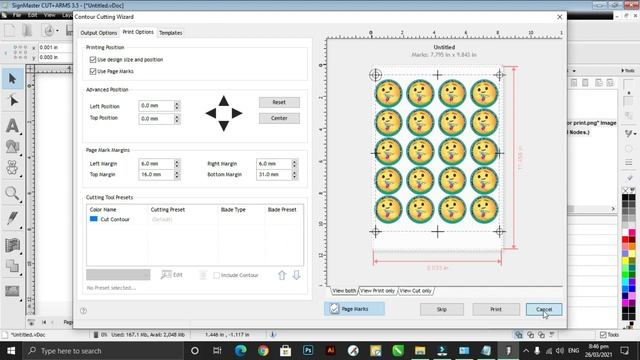Screen dimensions: 640x360
Task: Click the Edit preset icon
Action: pos(172,275)
